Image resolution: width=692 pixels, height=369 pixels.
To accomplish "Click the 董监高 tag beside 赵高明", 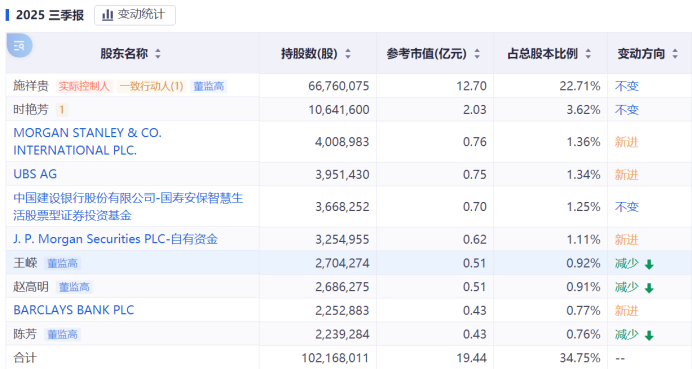I will 74,287.
